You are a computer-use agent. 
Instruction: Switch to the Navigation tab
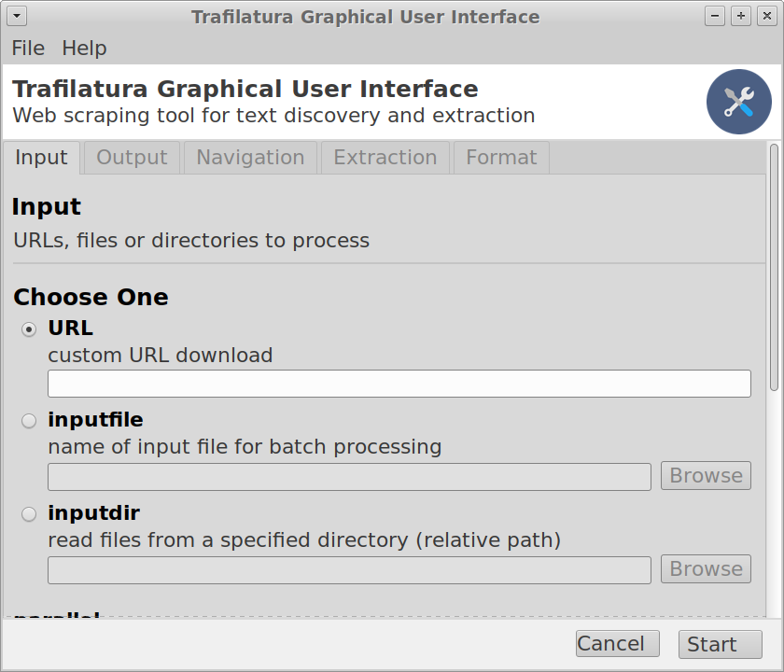pos(250,158)
